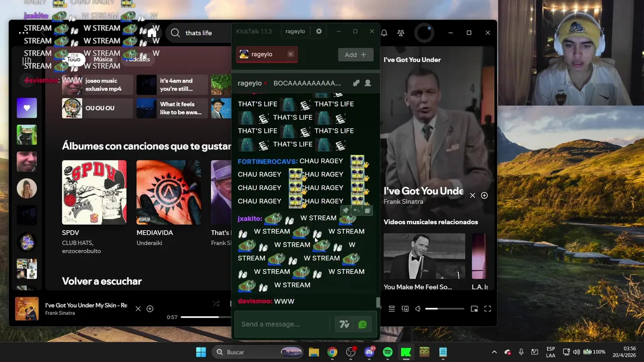Open pinned message icon in rageylo header
Viewport: 644px width, 362px height.
point(356,83)
